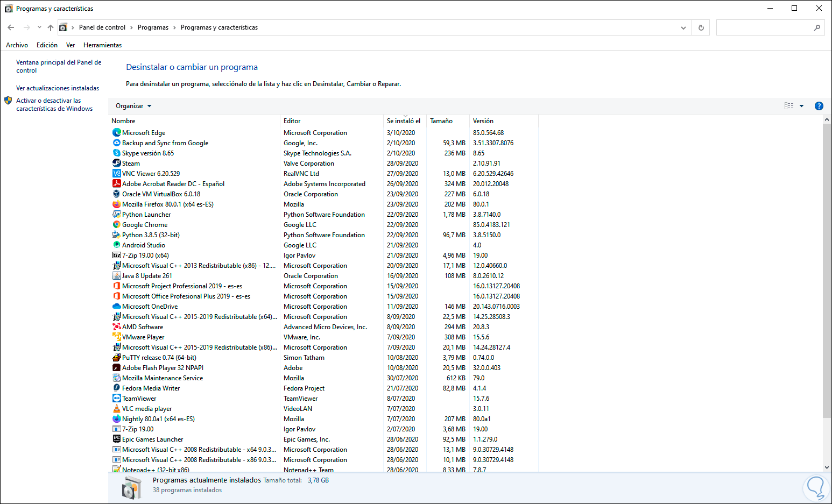Viewport: 832px width, 504px height.
Task: Click the vertical scrollbar thumb of the program list
Action: pyautogui.click(x=827, y=269)
